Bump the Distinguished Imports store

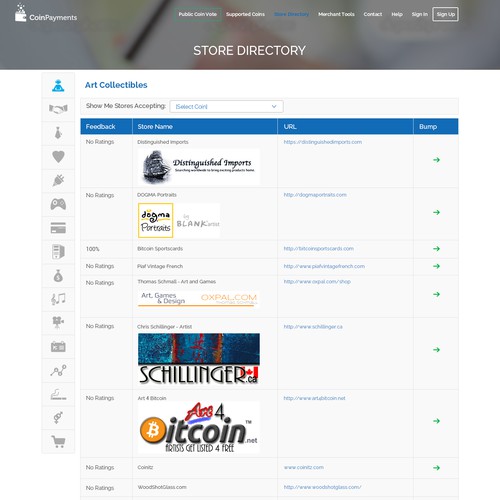[x=436, y=160]
